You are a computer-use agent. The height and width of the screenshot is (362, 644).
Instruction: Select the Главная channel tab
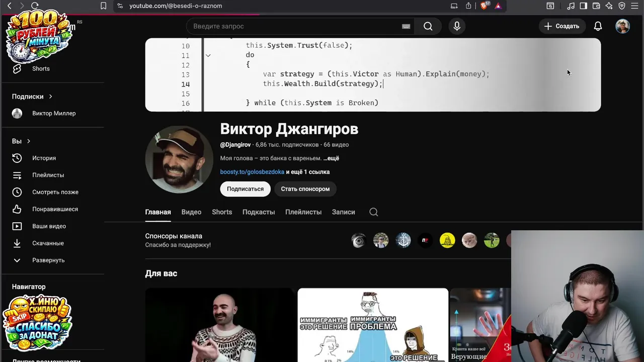pyautogui.click(x=158, y=212)
